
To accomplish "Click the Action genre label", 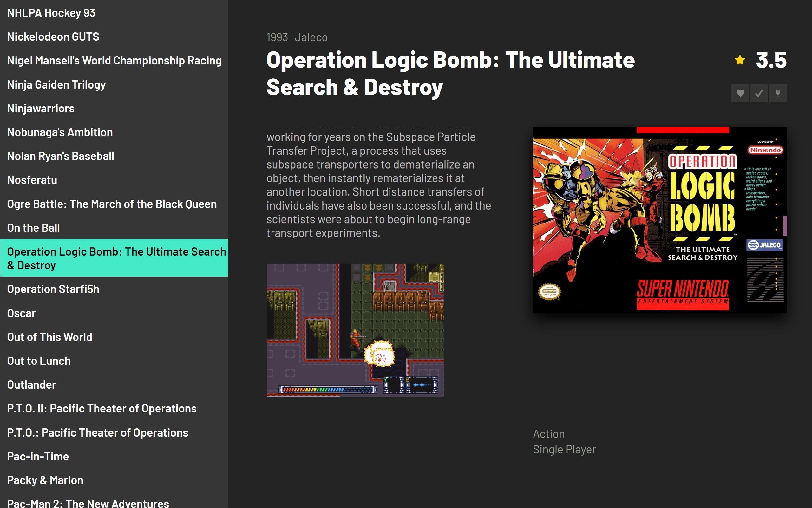I will (549, 434).
